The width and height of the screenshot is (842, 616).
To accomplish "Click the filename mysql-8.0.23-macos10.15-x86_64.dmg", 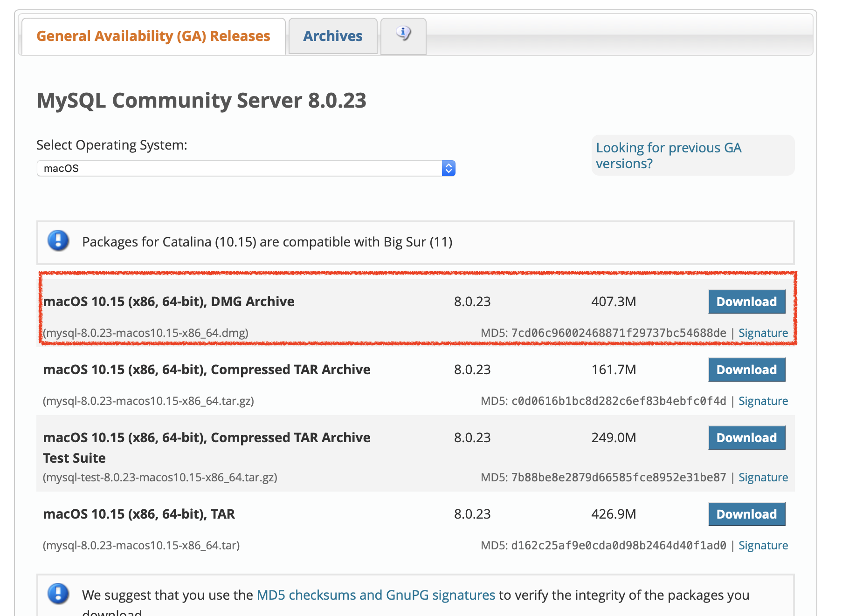I will [x=145, y=333].
